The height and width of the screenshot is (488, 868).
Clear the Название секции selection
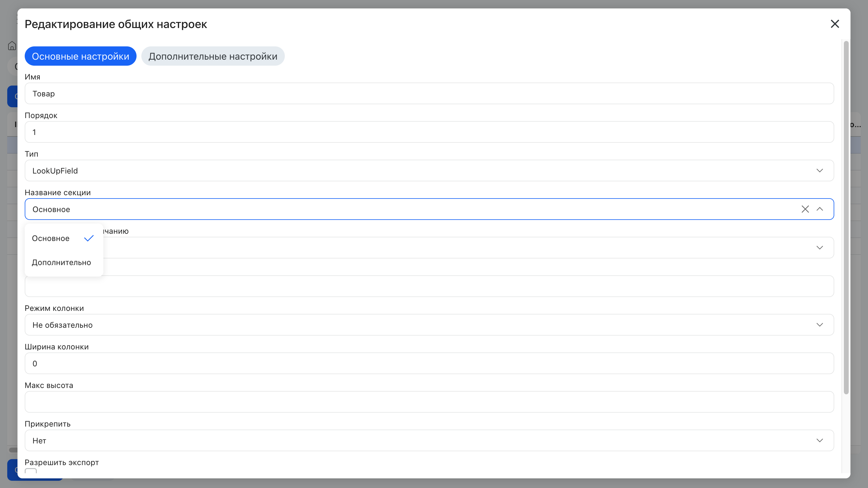point(805,209)
